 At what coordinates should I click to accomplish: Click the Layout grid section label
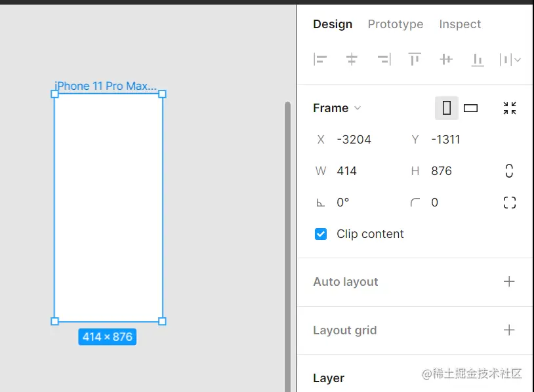point(345,330)
